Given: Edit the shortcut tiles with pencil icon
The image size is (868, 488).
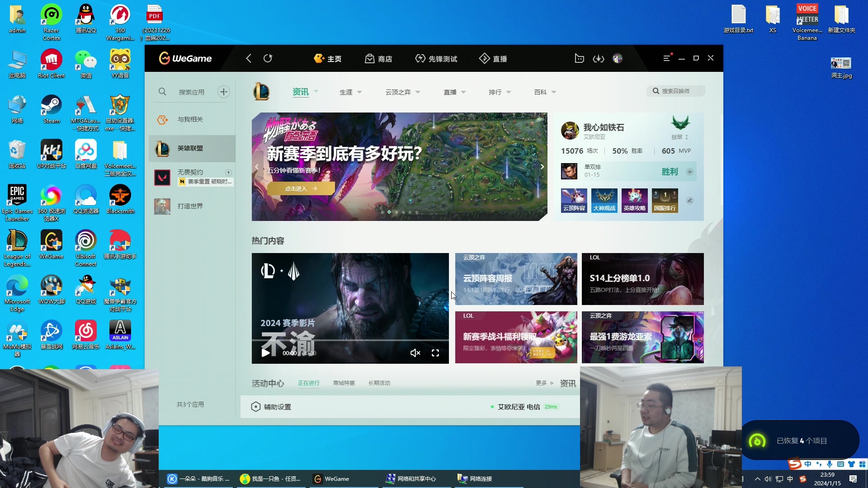Looking at the screenshot, I should [x=690, y=201].
